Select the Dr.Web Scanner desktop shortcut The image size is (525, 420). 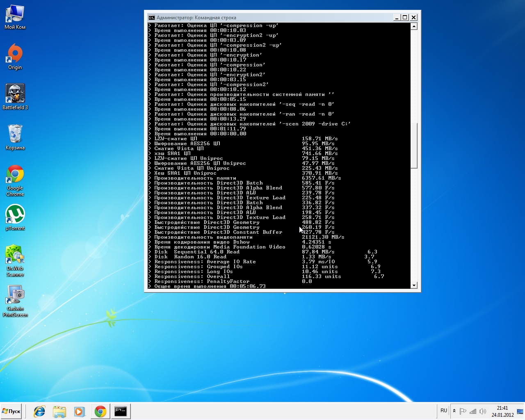pyautogui.click(x=15, y=261)
